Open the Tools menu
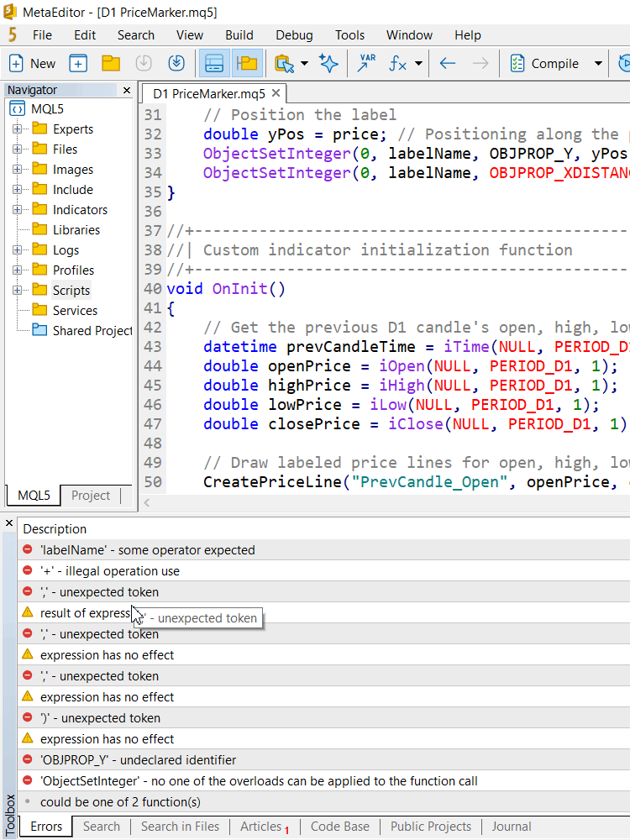 (x=349, y=35)
